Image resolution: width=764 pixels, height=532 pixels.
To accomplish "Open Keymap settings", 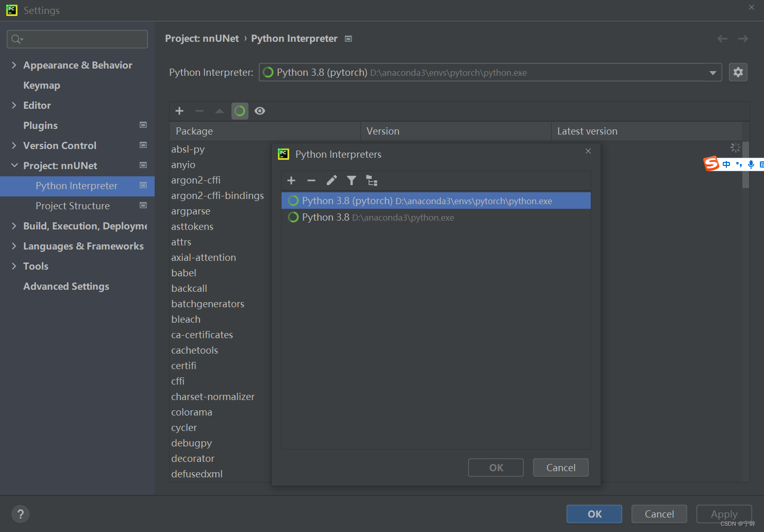I will click(42, 85).
